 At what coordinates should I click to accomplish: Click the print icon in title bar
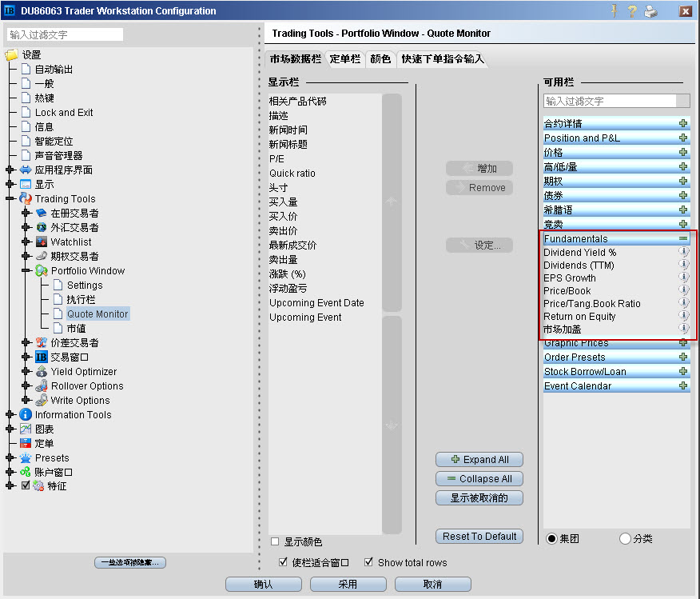pos(651,11)
